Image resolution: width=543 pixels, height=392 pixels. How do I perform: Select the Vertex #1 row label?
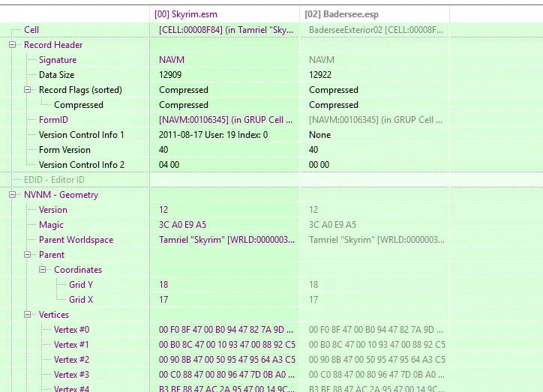[x=71, y=345]
